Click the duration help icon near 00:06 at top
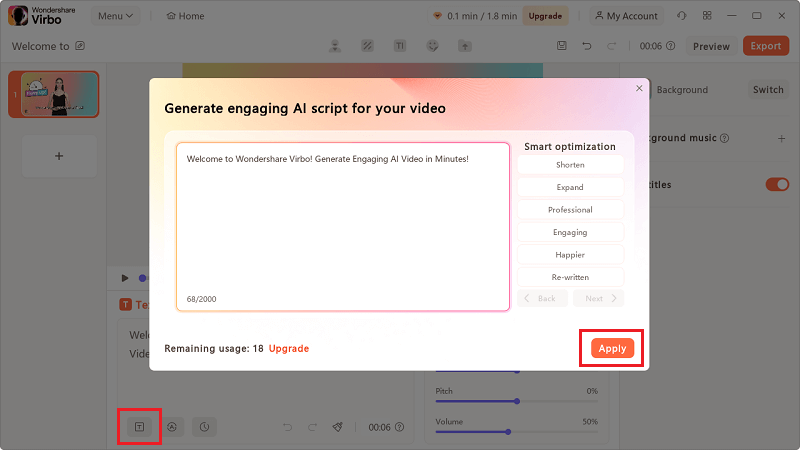Image resolution: width=800 pixels, height=450 pixels. pyautogui.click(x=671, y=46)
